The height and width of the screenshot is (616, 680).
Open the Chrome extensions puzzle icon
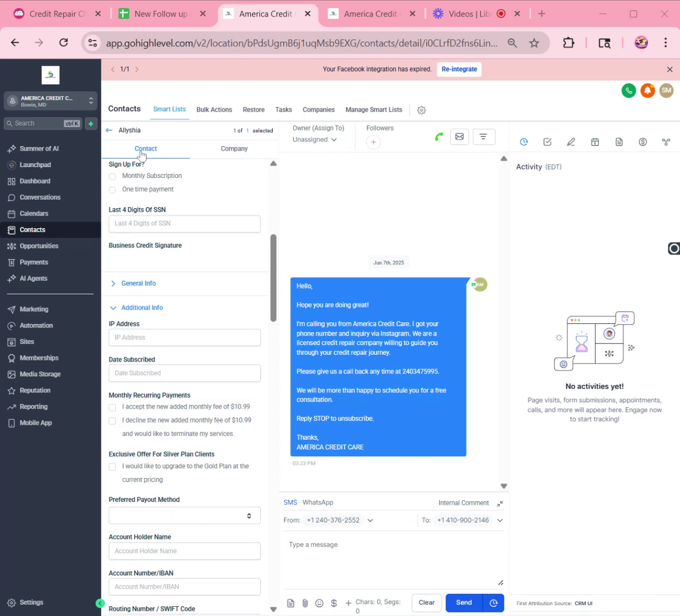coord(568,43)
